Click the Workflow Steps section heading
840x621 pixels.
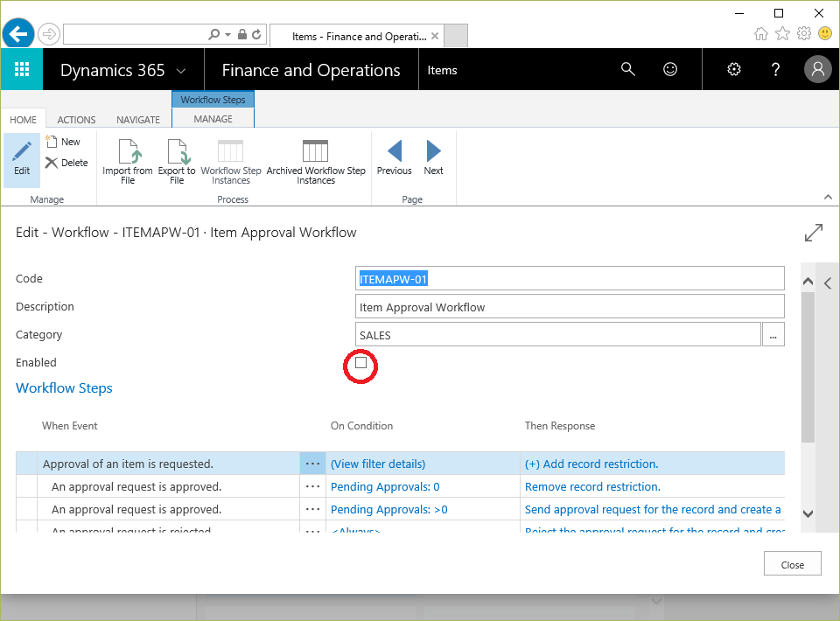(x=64, y=388)
